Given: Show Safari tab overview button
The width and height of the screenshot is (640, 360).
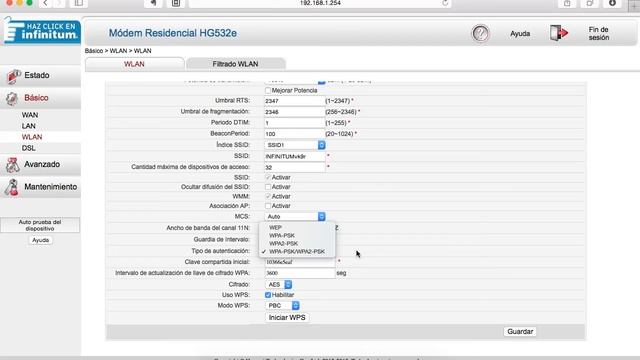Looking at the screenshot, I should [x=590, y=3].
